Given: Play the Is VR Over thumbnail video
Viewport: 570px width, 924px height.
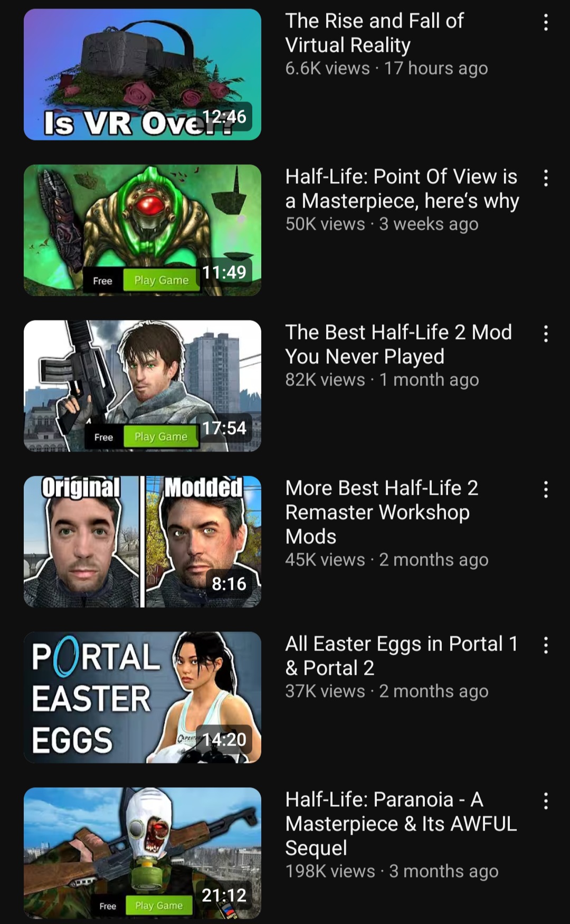Looking at the screenshot, I should (142, 74).
